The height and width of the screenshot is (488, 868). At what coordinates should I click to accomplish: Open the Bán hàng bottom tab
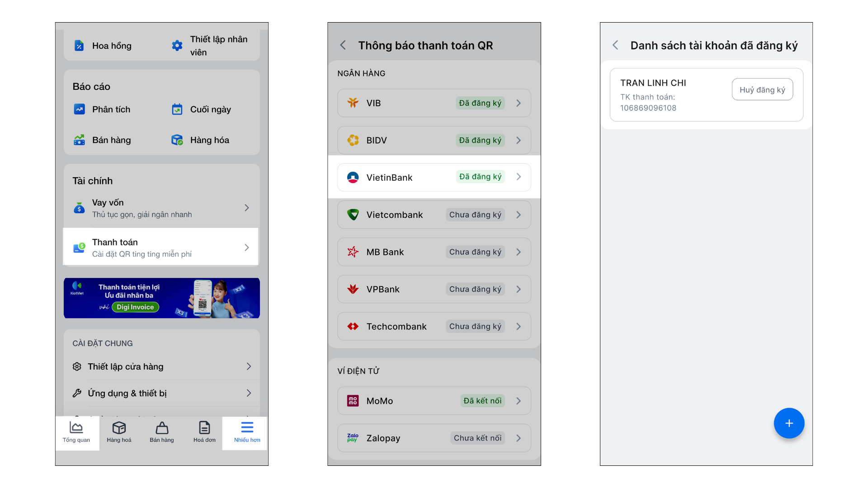pos(162,432)
